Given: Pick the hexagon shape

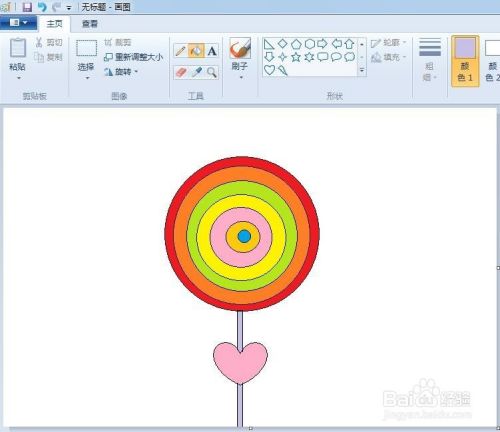Looking at the screenshot, I should (310, 44).
